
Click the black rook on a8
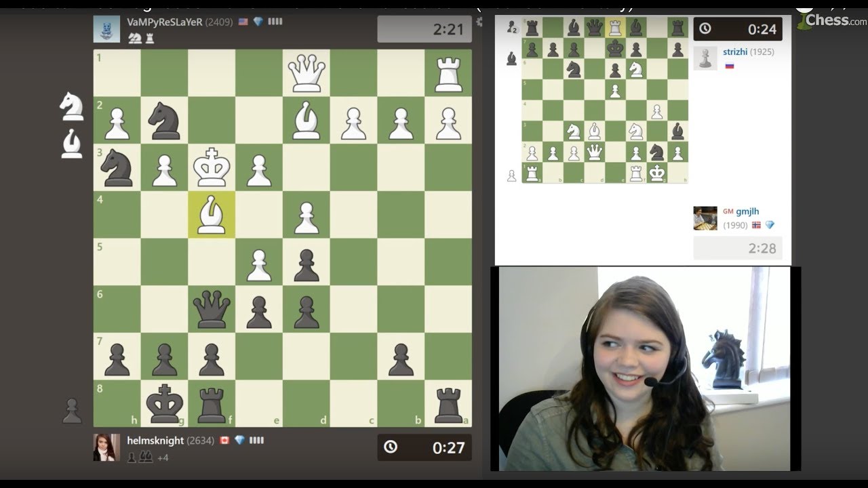[x=448, y=405]
